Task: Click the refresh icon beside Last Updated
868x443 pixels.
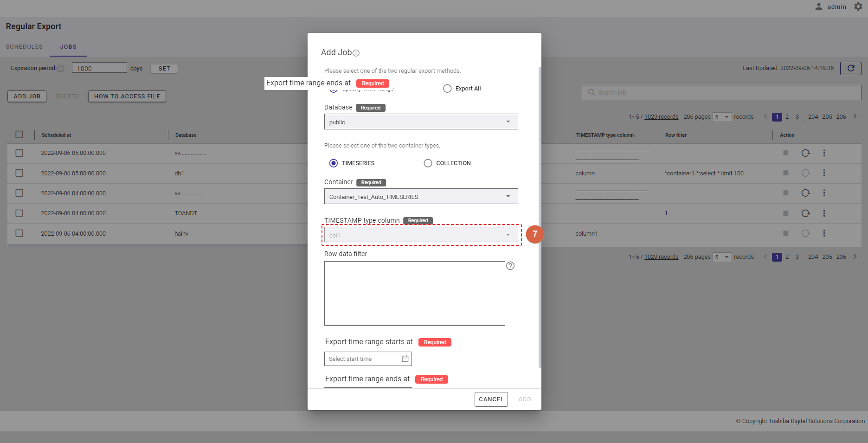Action: [x=850, y=68]
